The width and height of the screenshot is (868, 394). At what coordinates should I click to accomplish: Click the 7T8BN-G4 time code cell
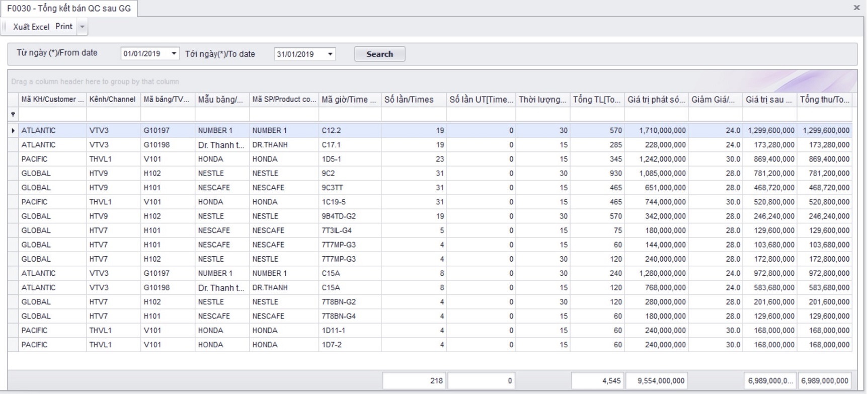[350, 316]
